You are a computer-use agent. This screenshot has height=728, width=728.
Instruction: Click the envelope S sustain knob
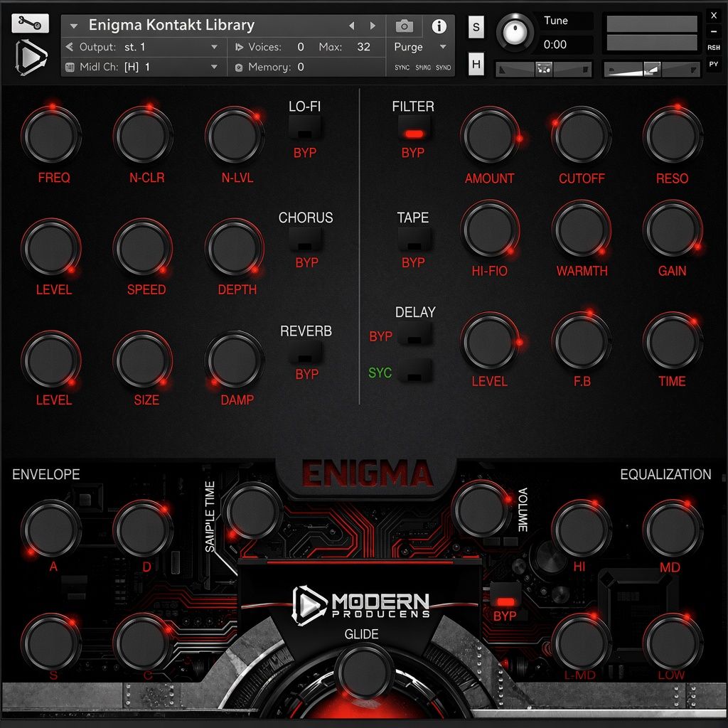51,642
